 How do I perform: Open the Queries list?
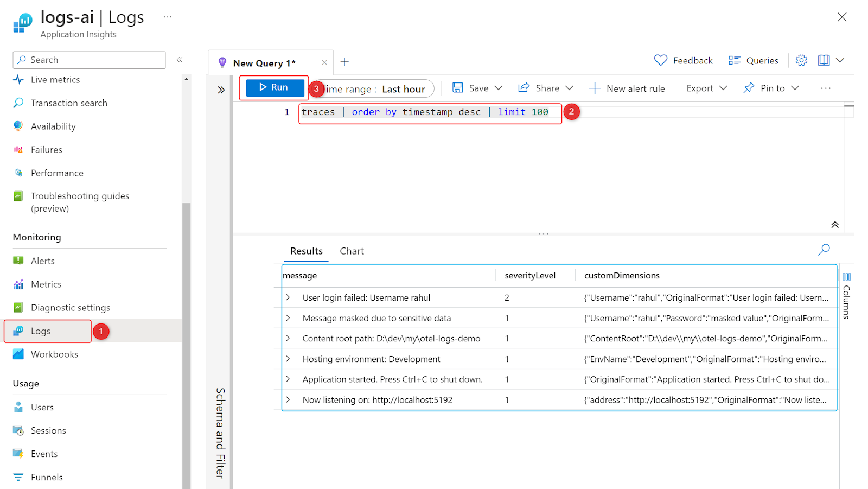tap(754, 60)
